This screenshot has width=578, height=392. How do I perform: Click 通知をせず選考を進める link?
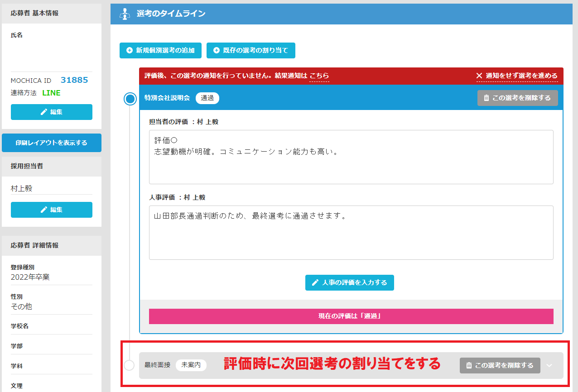point(521,76)
